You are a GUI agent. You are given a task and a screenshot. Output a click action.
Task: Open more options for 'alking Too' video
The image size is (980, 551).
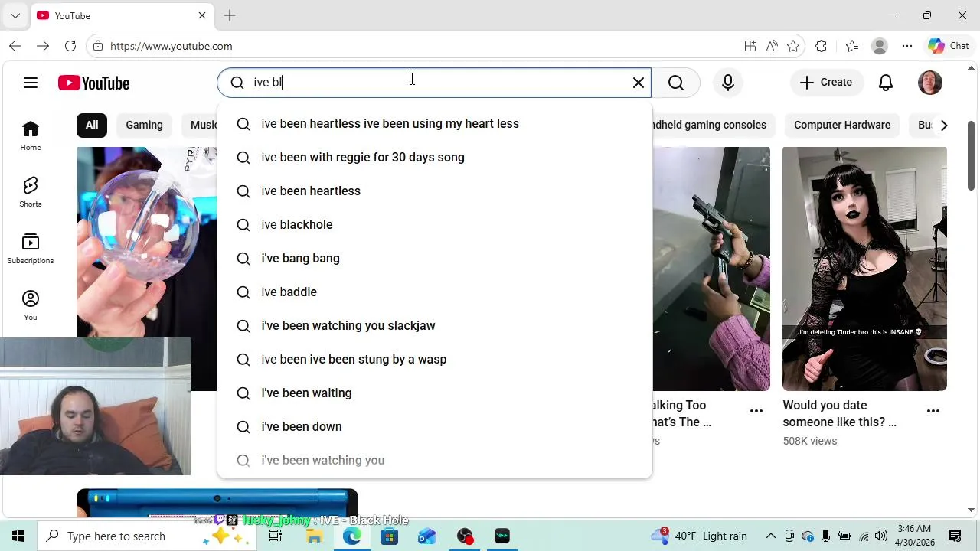click(756, 411)
